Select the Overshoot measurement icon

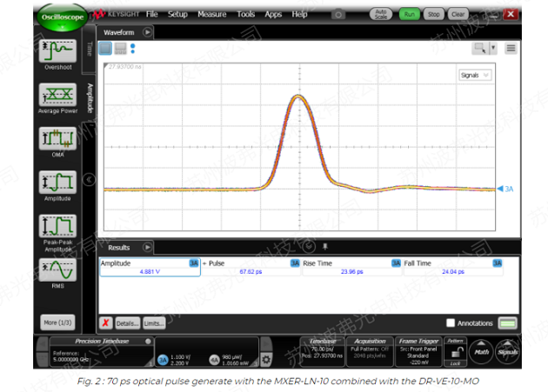tap(57, 50)
